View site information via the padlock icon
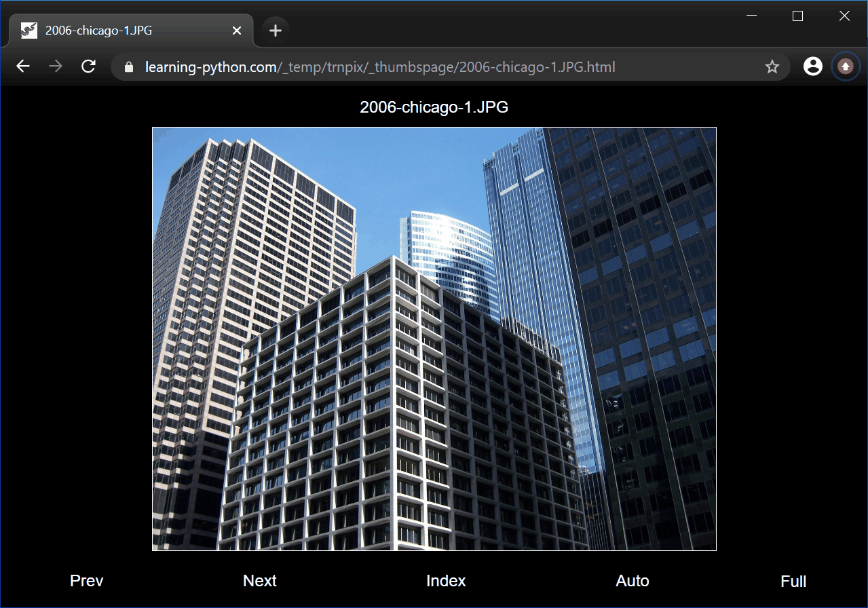The image size is (868, 608). coord(130,67)
